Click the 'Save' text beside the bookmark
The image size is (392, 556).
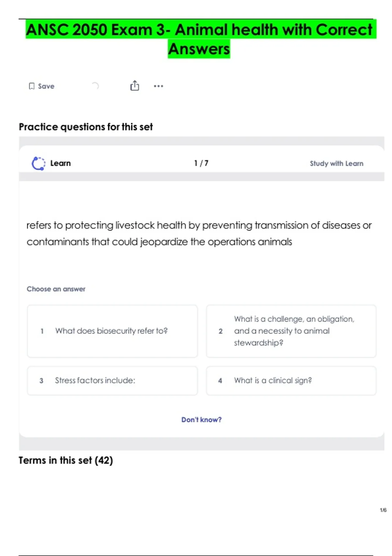[46, 86]
